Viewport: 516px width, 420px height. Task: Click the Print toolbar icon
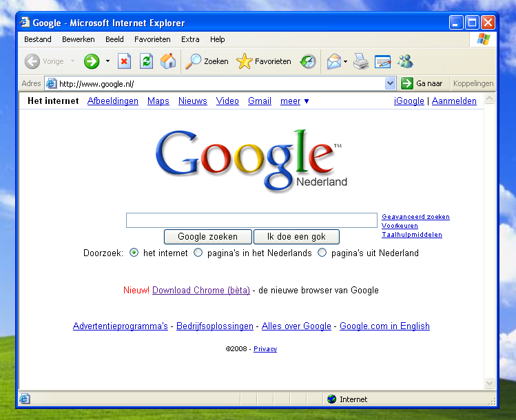[x=361, y=62]
